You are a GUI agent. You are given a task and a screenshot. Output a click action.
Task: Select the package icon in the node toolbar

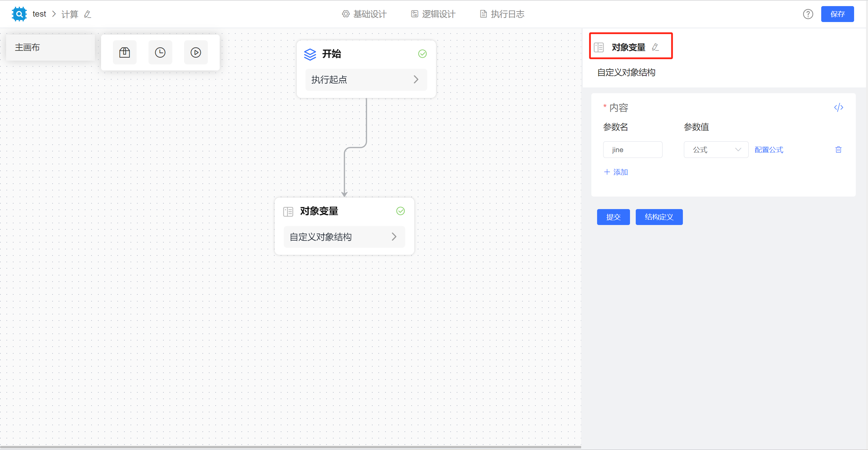[x=124, y=52]
